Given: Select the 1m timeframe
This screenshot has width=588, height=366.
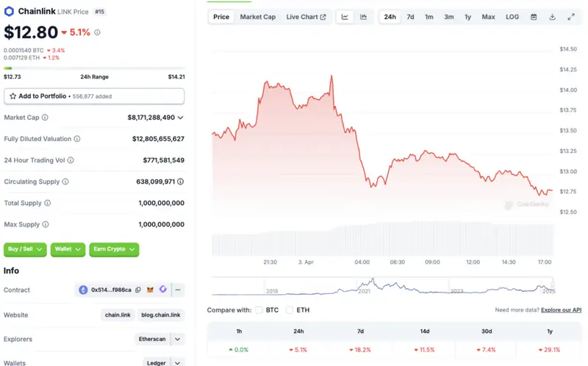Looking at the screenshot, I should pyautogui.click(x=429, y=17).
